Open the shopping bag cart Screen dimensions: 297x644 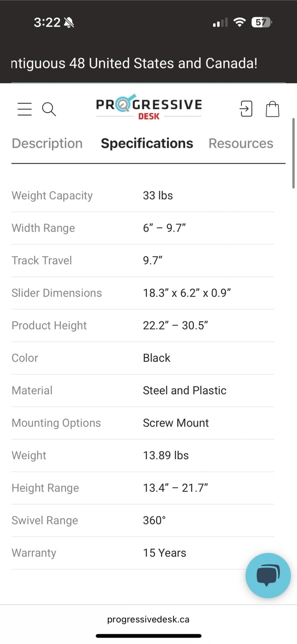point(272,109)
